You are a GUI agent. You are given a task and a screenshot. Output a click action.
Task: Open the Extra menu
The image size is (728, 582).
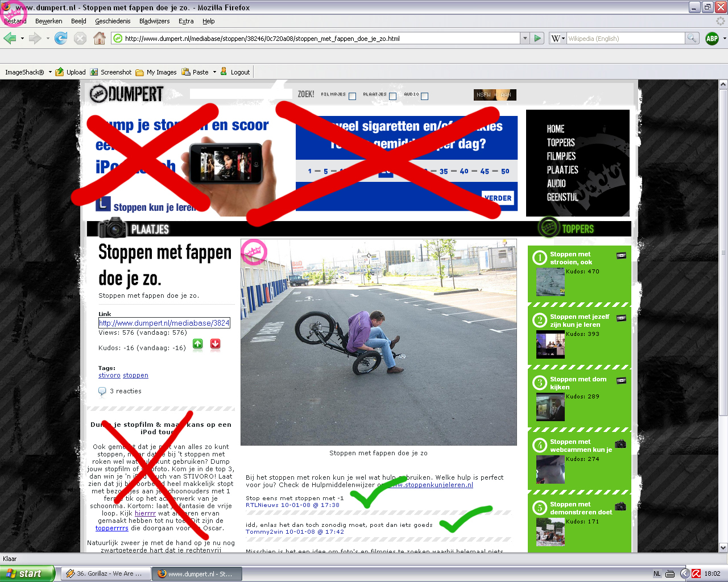coord(186,21)
